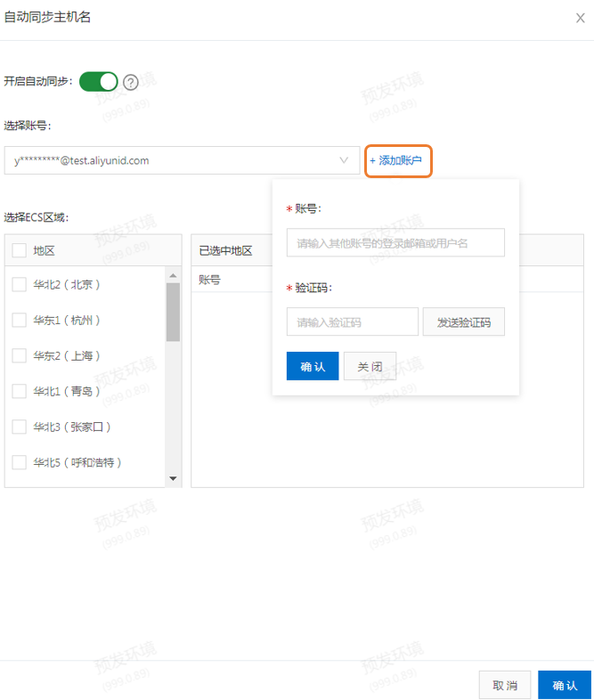Check 华东2（上海）region

coord(20,356)
